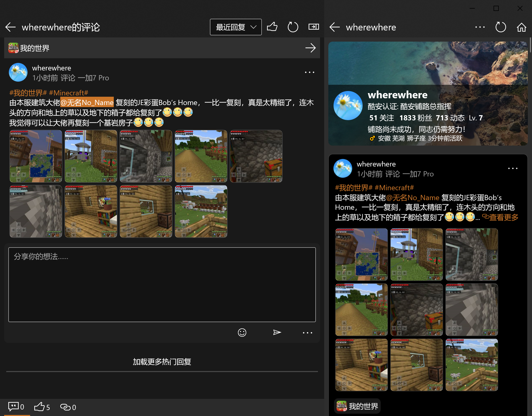The image size is (532, 416).
Task: Select the comments tab showing 0
Action: coord(16,407)
